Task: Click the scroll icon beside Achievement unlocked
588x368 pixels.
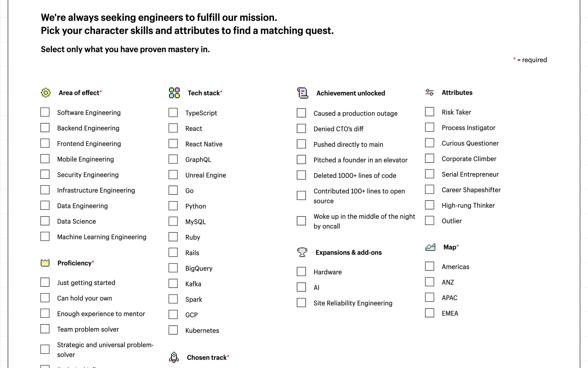Action: coord(303,93)
